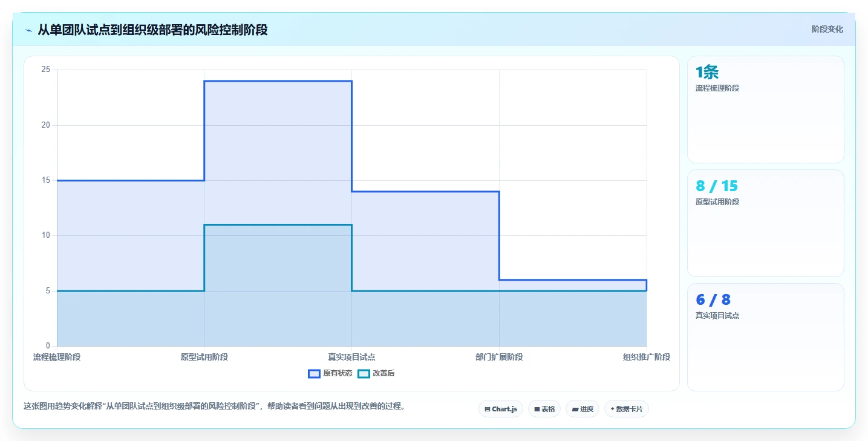Click the lightning icon beside the title
This screenshot has width=868, height=441.
29,30
